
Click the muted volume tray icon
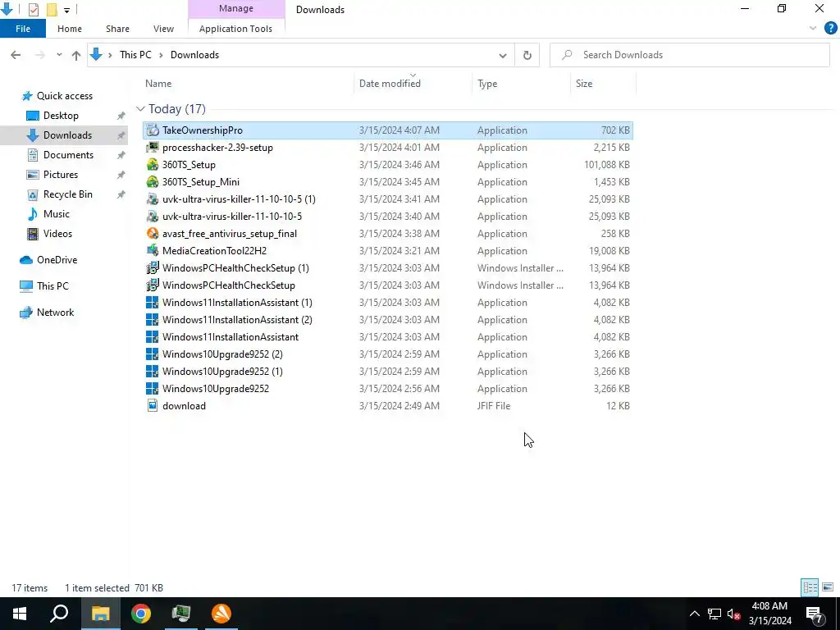coord(733,614)
